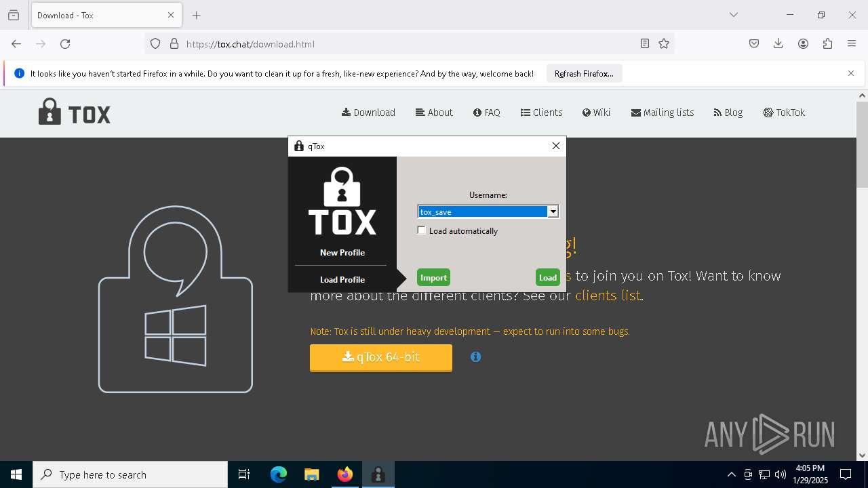Open Clients page on Tox site
868x488 pixels.
(x=541, y=113)
